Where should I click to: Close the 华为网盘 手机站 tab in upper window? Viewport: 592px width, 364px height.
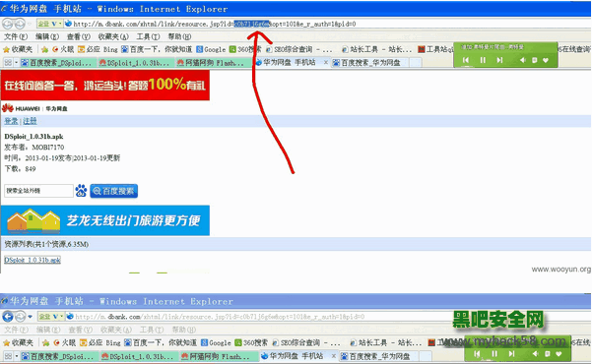[x=326, y=62]
